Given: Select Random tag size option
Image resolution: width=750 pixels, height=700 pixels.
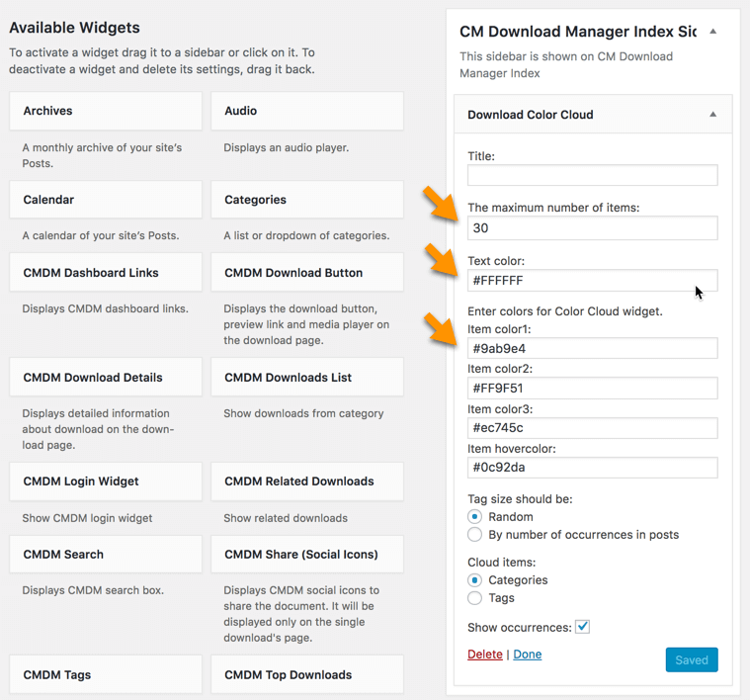Looking at the screenshot, I should coord(475,517).
